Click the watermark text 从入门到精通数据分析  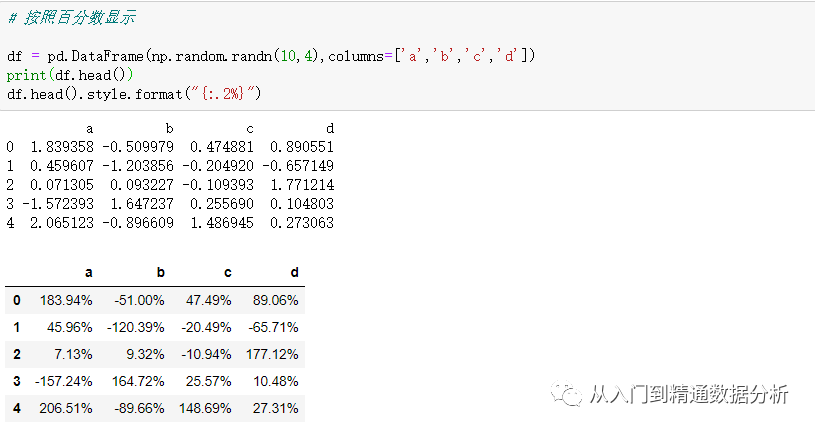[x=688, y=395]
